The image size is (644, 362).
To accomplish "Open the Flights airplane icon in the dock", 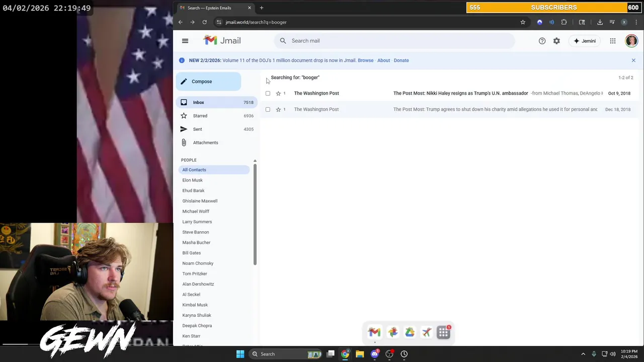I will (x=427, y=332).
